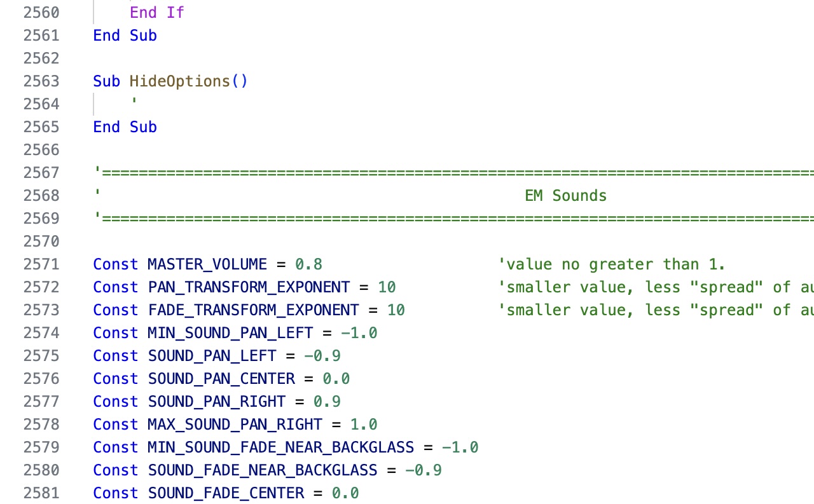The height and width of the screenshot is (504, 814).
Task: Click 'End Sub' on line 2561
Action: 125,36
